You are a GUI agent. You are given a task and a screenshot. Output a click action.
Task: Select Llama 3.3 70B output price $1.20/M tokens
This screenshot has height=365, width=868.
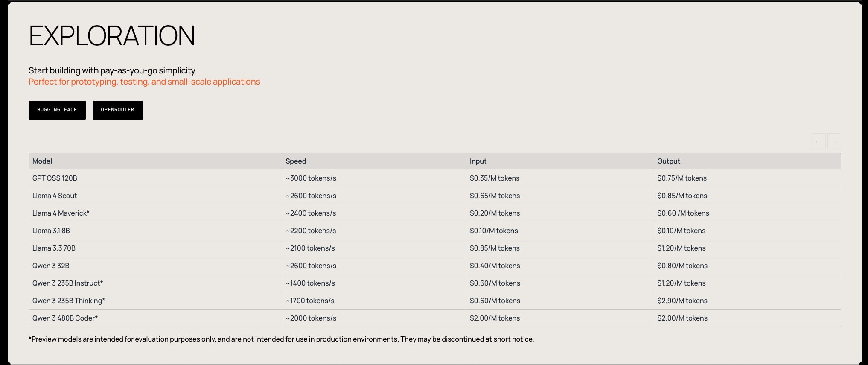click(682, 248)
